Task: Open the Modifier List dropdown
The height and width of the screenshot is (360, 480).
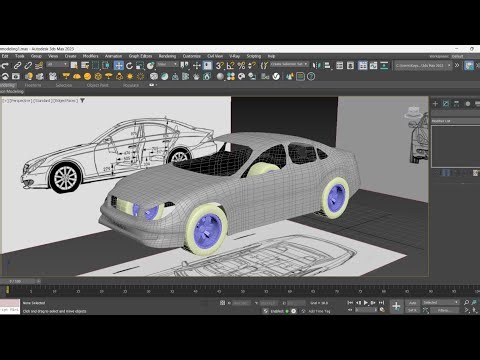Action: point(455,121)
